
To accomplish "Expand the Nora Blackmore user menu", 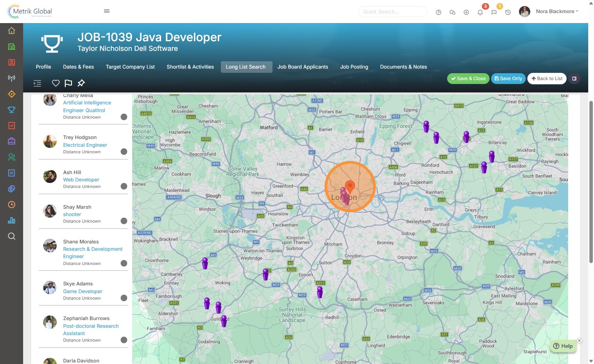I will point(557,12).
